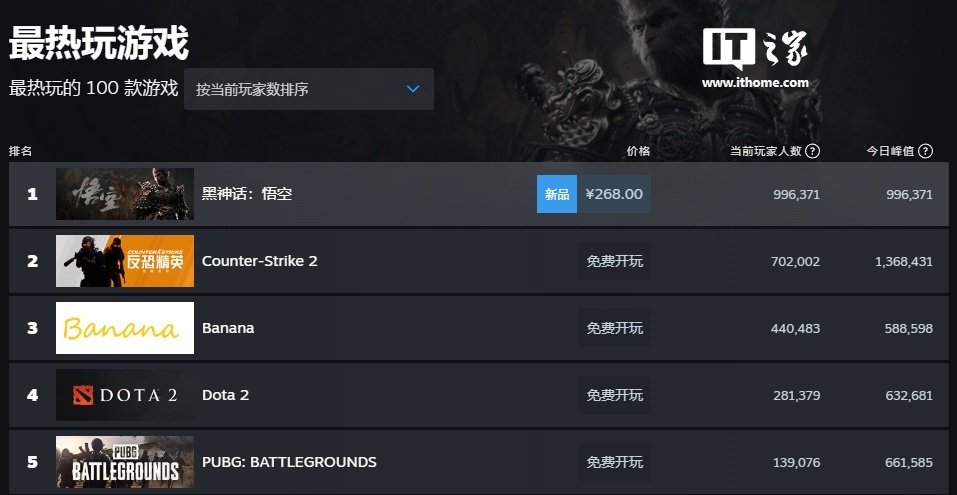Open the Counter-Strike 2 title link

260,261
